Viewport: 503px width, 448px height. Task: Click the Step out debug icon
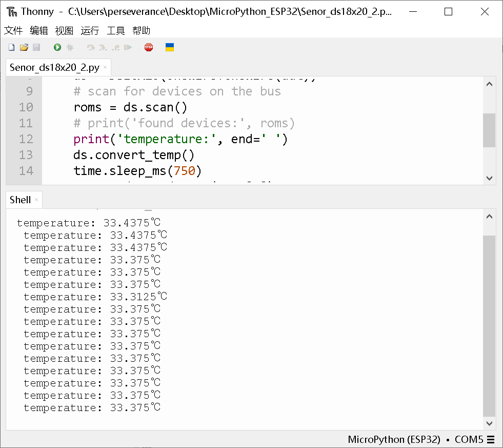click(x=115, y=47)
